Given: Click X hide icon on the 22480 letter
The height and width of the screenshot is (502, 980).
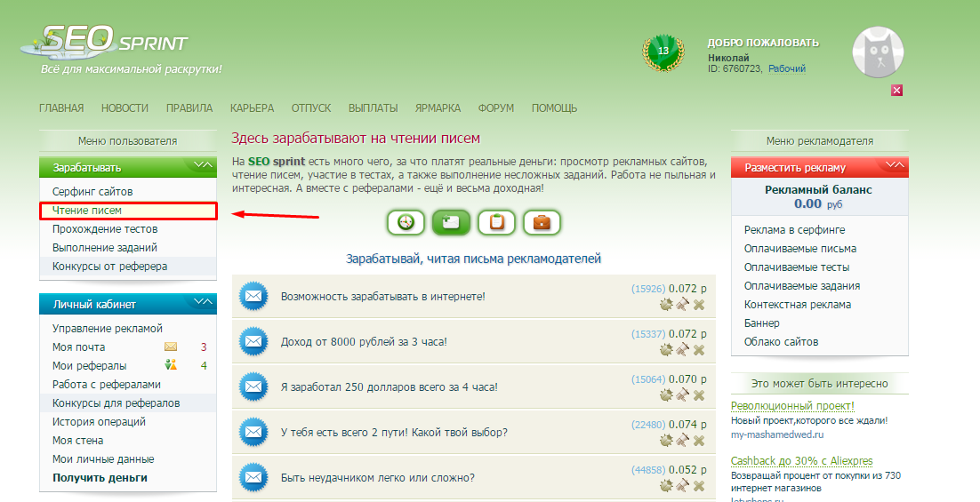Looking at the screenshot, I should click(699, 440).
